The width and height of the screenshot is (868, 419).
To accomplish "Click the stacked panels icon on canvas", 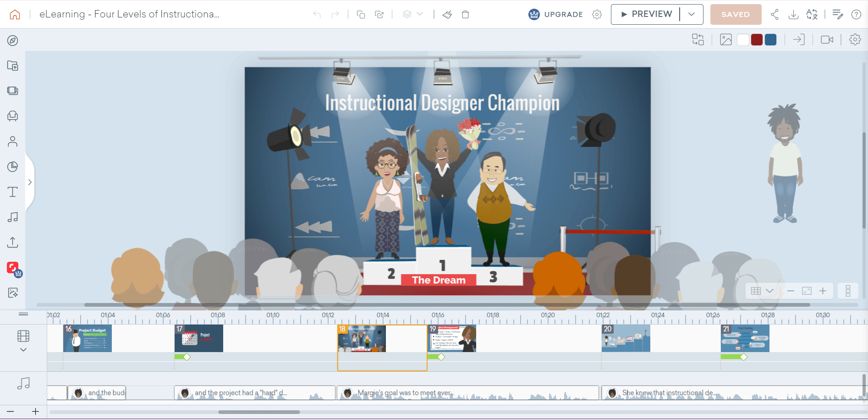I will (x=848, y=291).
